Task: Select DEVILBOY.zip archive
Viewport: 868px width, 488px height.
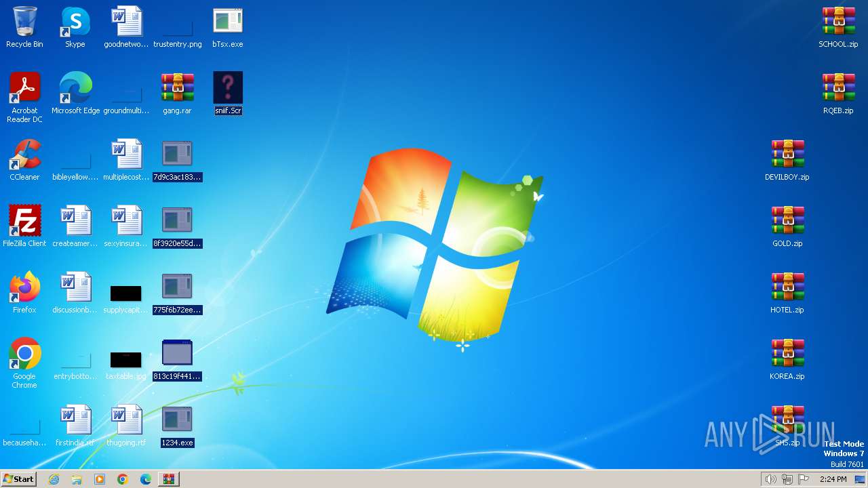Action: pyautogui.click(x=787, y=160)
